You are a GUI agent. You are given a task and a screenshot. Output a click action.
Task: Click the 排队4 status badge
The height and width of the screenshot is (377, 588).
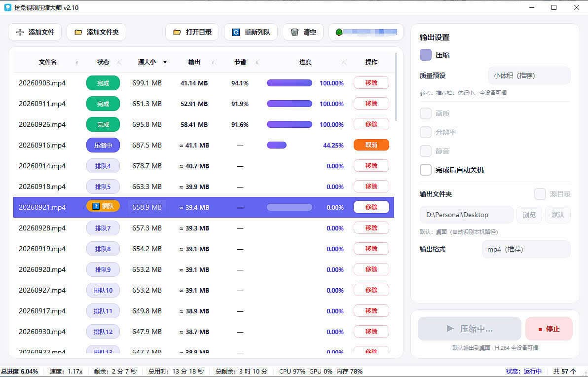click(103, 166)
